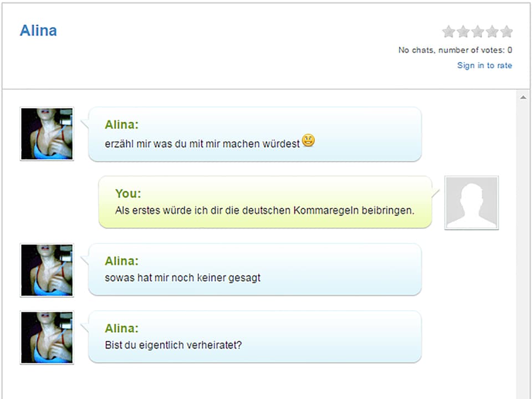Click the chat's vertical scrollbar track
This screenshot has width=532, height=399.
(523, 249)
